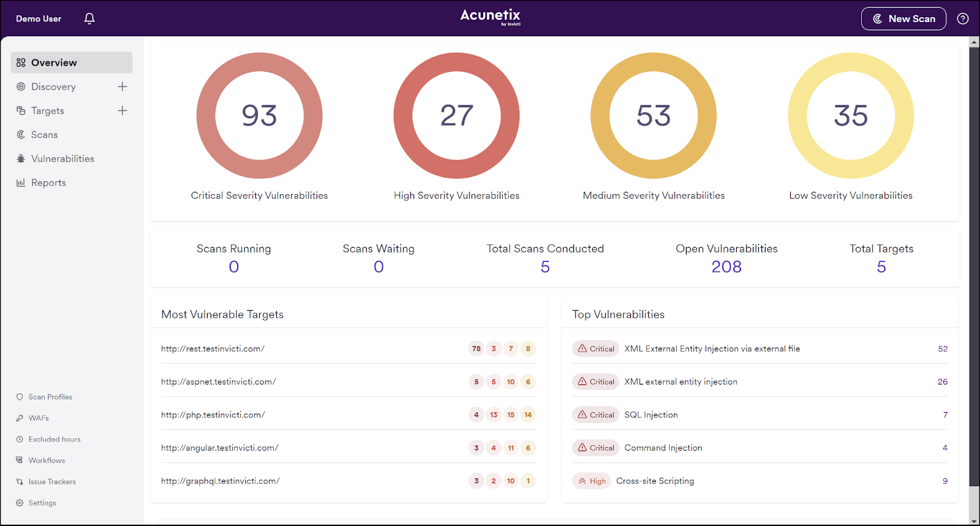Click Scans Waiting value 0
The width and height of the screenshot is (980, 526).
379,267
